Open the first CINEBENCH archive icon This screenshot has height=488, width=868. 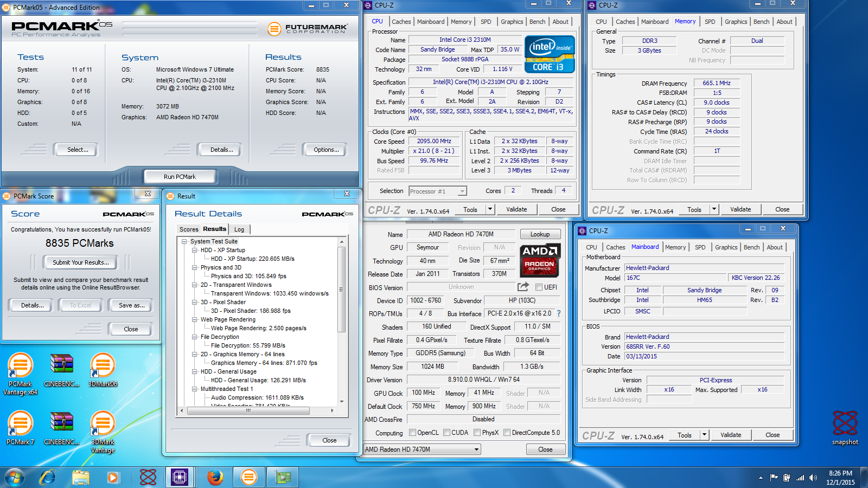click(61, 370)
